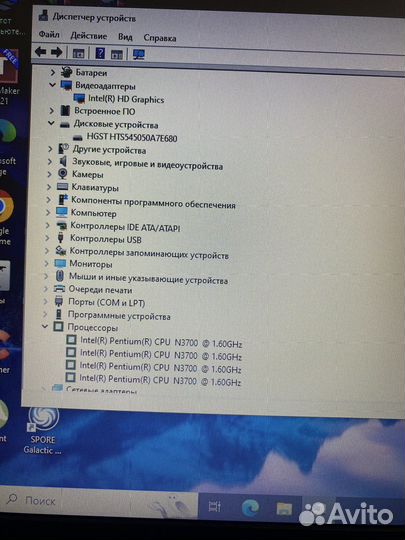
Task: Click the Контроллеры IDE ATA/ATAPI label
Action: tap(125, 227)
